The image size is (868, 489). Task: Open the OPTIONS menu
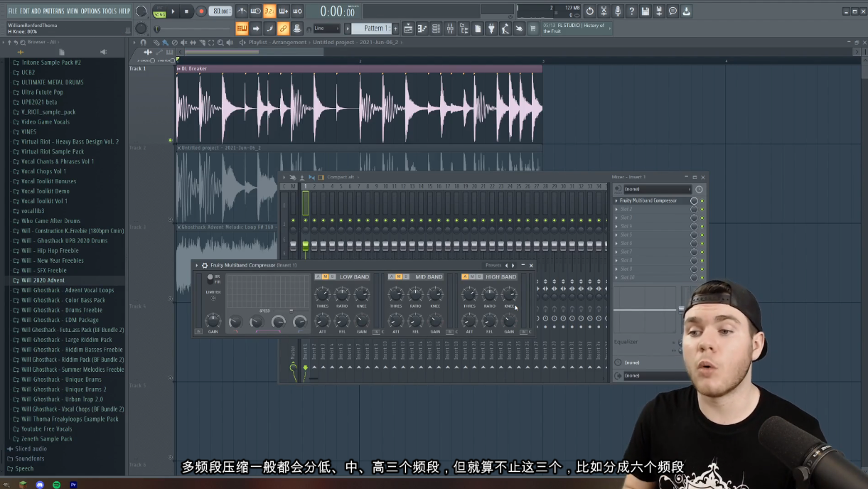[x=90, y=11]
